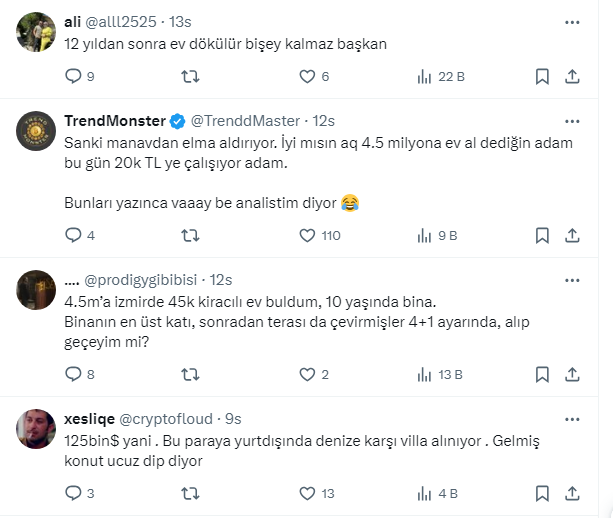Open the @cryptofloud profile handle
613x518 pixels.
[168, 419]
